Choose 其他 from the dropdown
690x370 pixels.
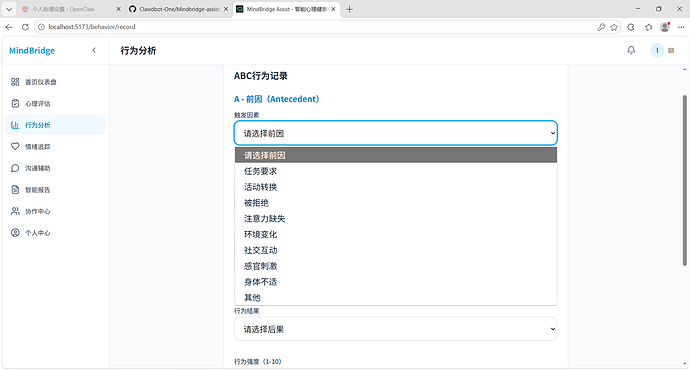click(396, 298)
